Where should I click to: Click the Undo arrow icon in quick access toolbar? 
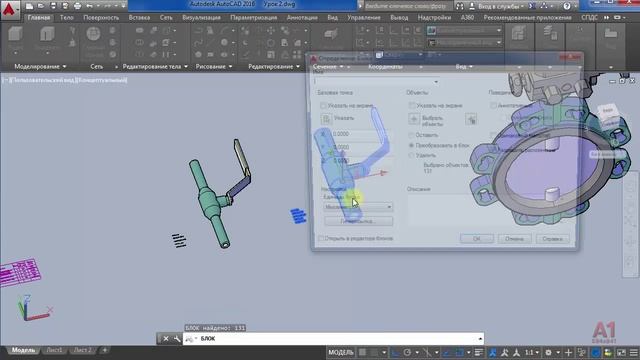point(89,6)
